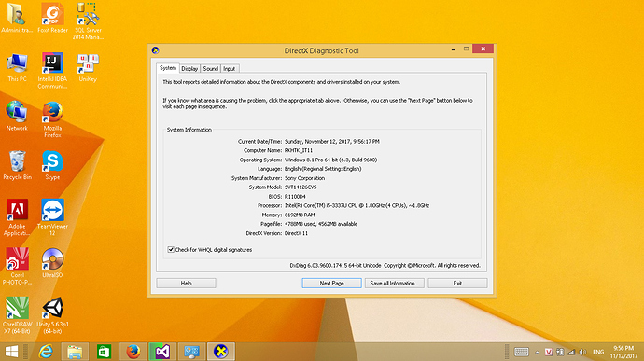The image size is (644, 361).
Task: Switch to the Input tab
Action: pos(230,69)
